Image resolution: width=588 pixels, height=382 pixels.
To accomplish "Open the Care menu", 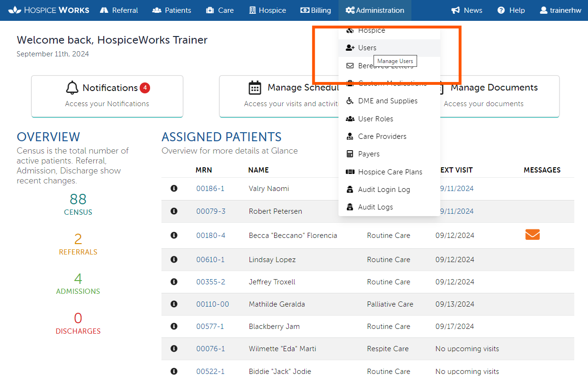I will tap(220, 10).
